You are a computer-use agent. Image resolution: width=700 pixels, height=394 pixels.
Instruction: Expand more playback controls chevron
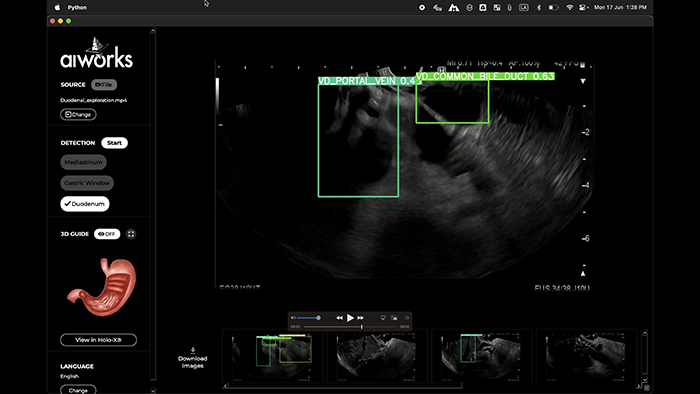click(407, 318)
